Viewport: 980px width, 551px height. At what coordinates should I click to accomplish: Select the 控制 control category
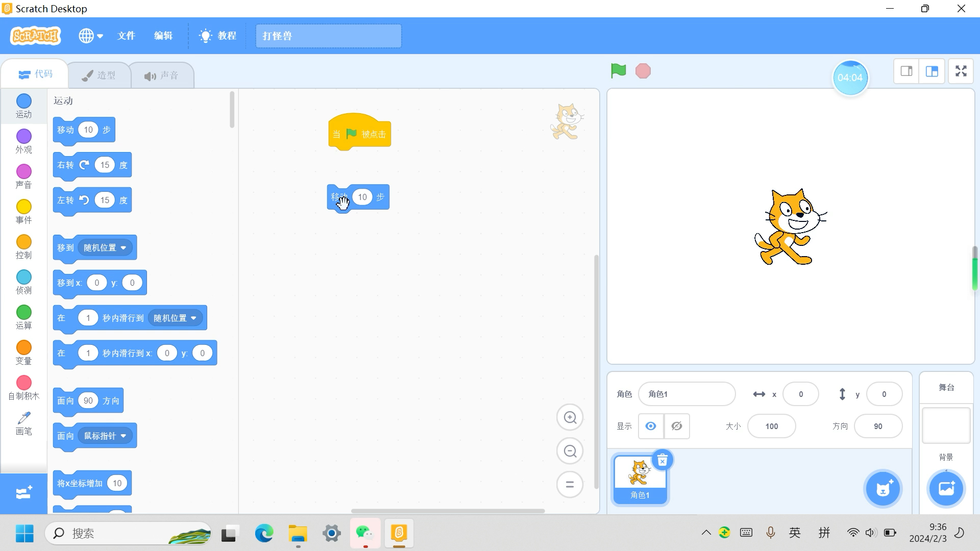click(23, 247)
